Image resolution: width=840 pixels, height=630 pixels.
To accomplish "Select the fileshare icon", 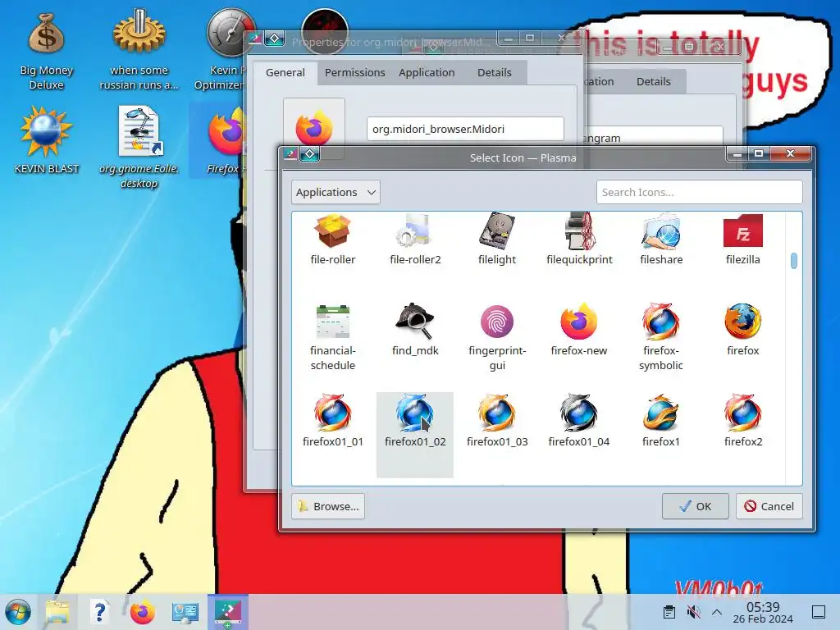I will click(x=661, y=231).
